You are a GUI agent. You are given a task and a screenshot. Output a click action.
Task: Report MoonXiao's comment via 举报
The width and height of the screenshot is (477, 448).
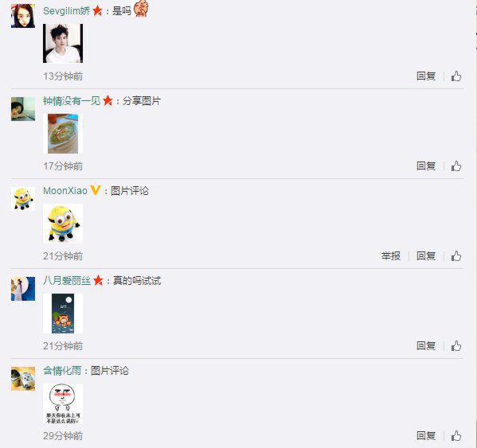[x=391, y=256]
